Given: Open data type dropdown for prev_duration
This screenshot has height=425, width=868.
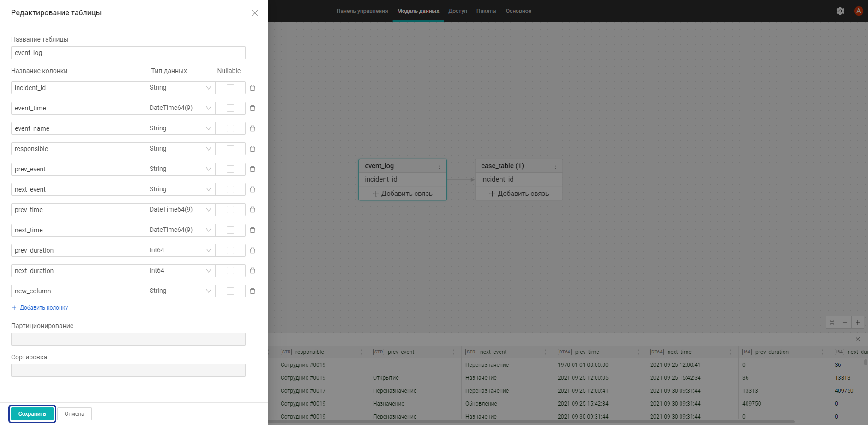Looking at the screenshot, I should click(x=181, y=250).
